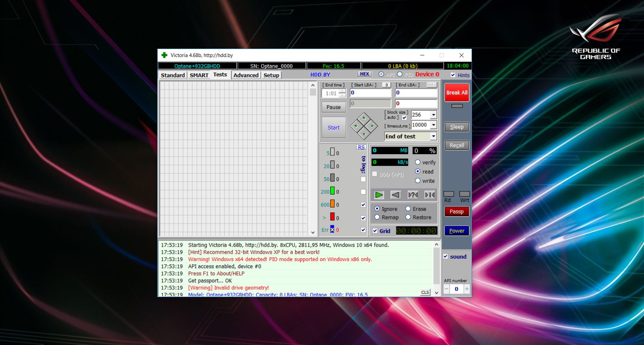Click the up arrow on the diamond pad
Screen dimensions: 644x345
[364, 117]
